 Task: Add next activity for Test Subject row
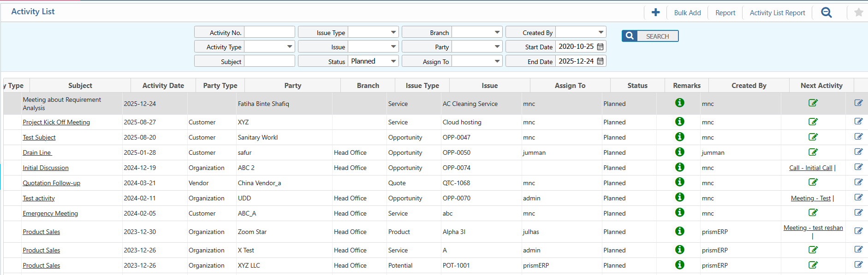coord(813,137)
